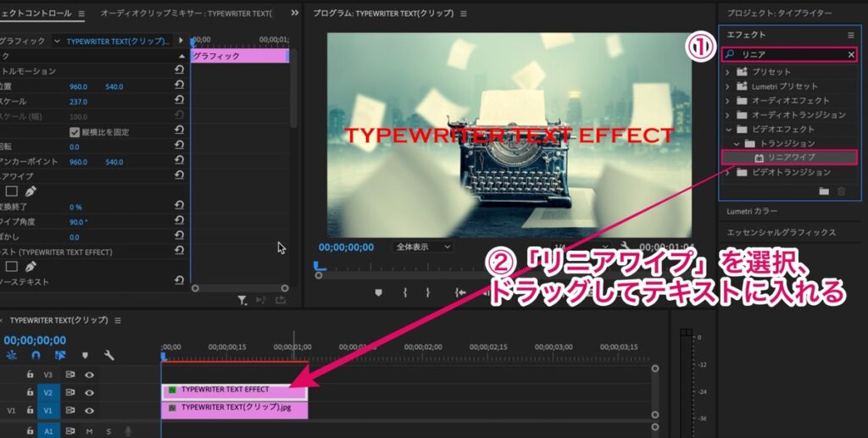
Task: Mute audio track A1
Action: pyautogui.click(x=89, y=431)
